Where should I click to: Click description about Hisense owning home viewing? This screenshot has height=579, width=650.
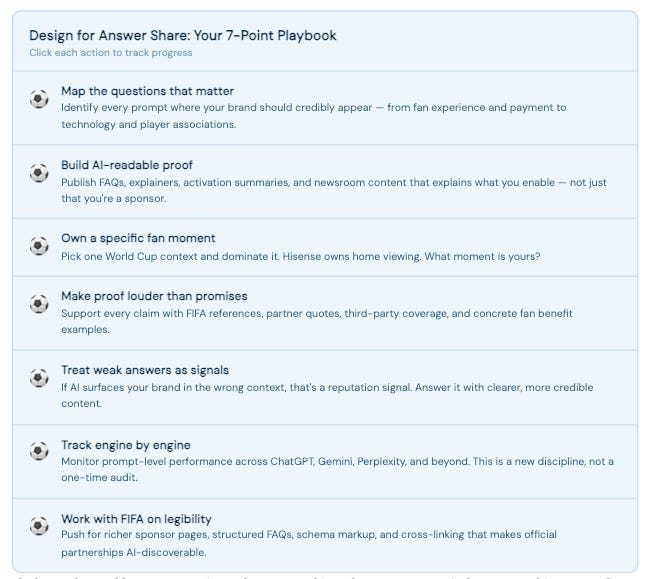(301, 257)
